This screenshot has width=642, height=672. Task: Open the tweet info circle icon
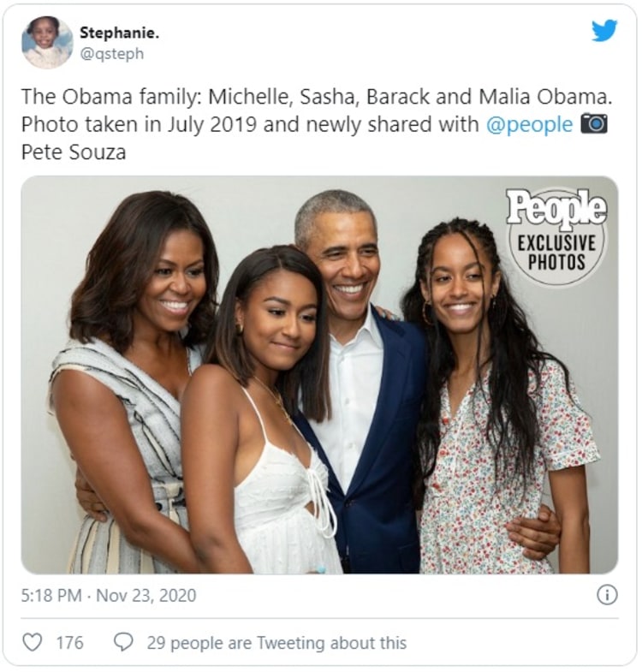coord(607,595)
